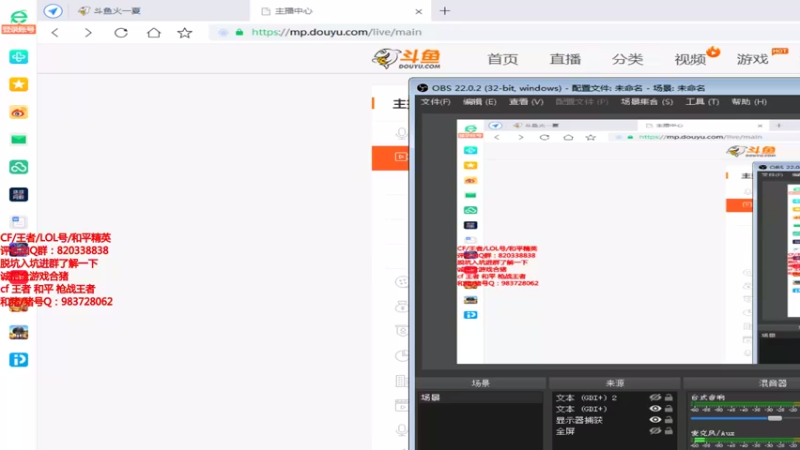
Task: Open Douyu 视频 link
Action: 690,59
